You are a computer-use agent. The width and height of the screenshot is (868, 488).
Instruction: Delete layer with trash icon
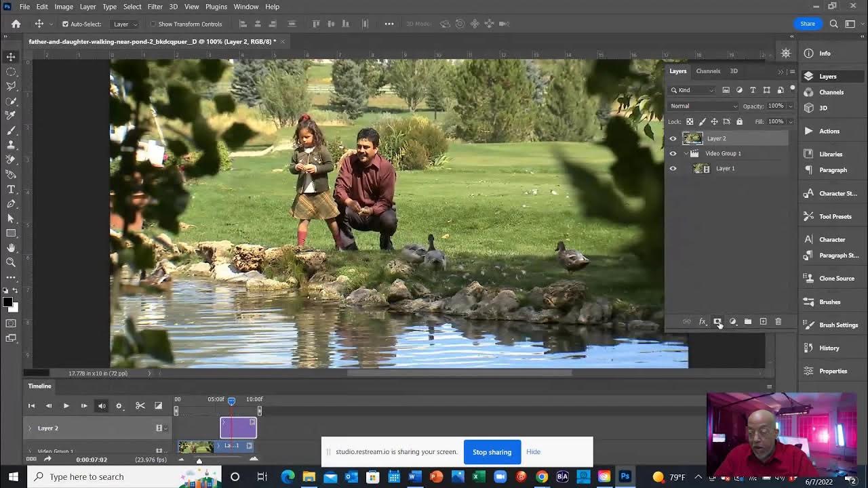(778, 322)
